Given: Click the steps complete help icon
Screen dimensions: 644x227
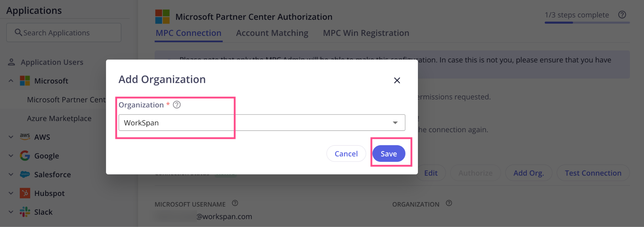Looking at the screenshot, I should tap(622, 15).
